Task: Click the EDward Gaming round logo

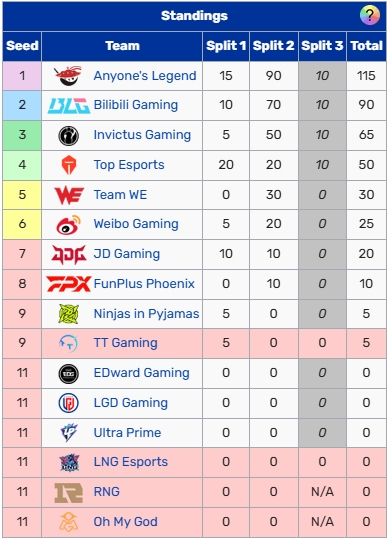Action: tap(69, 374)
